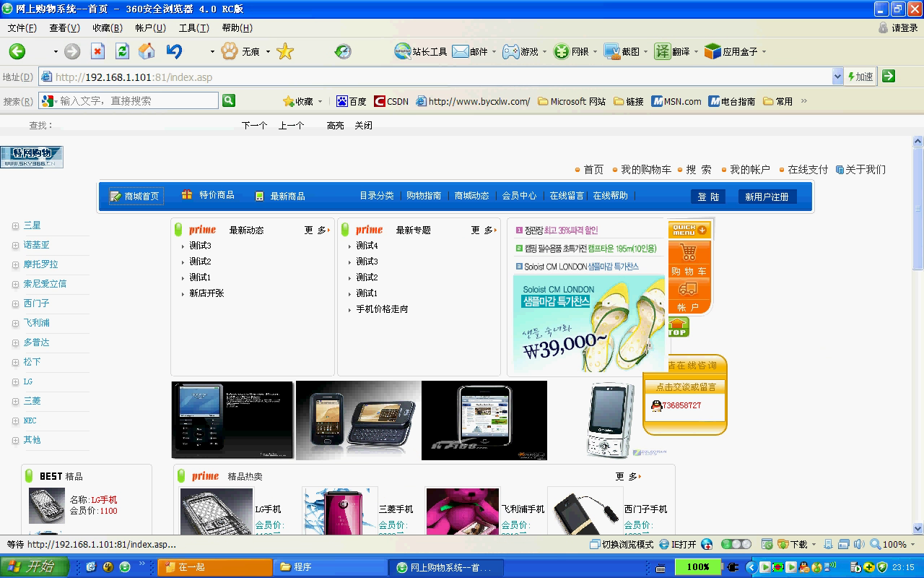The image size is (924, 578).
Task: Open the history clock icon in toolbar
Action: pos(343,51)
